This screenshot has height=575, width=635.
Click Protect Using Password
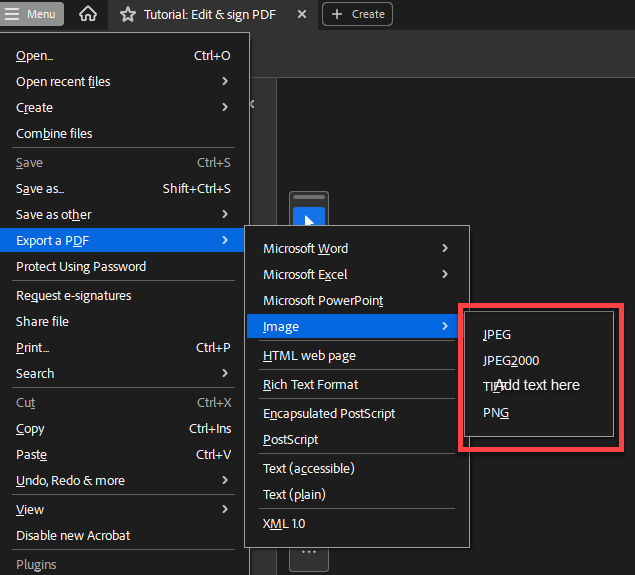(x=81, y=267)
